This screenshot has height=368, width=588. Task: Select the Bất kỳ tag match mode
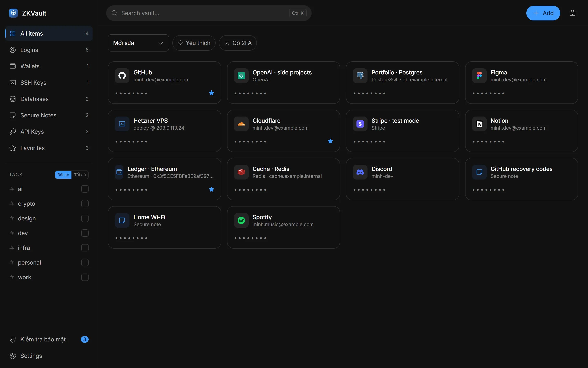[x=63, y=175]
